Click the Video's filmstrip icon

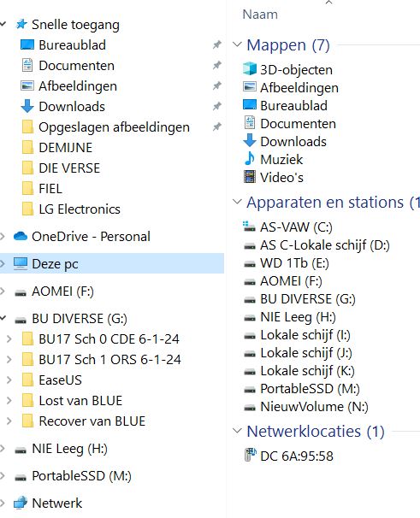250,177
